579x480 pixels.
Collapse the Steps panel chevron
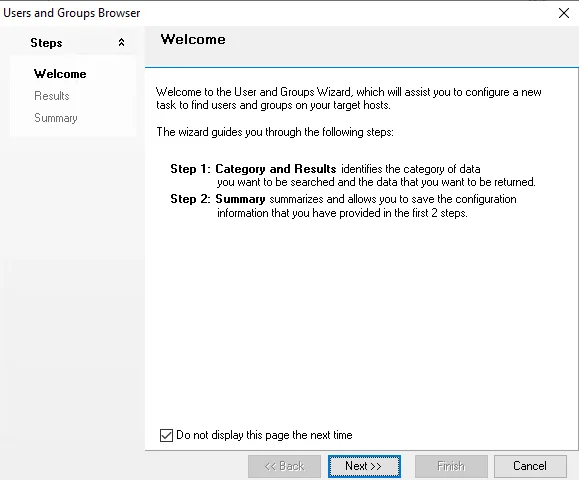[121, 42]
